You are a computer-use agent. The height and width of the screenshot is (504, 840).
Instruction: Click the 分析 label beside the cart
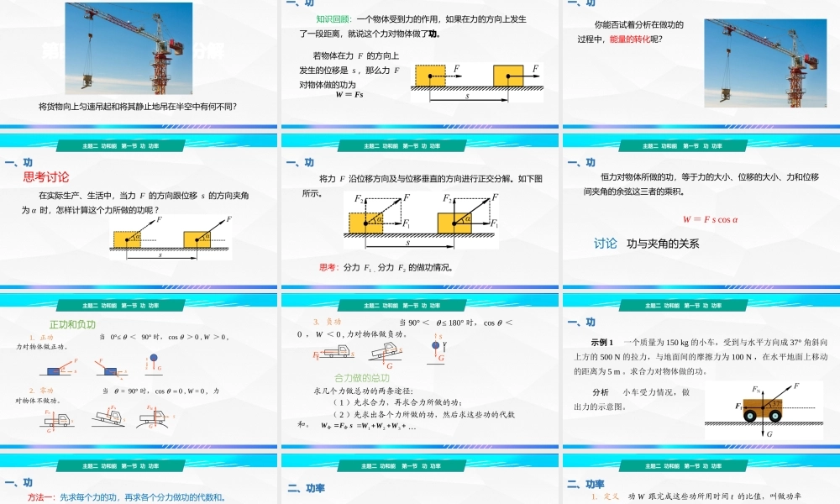(x=600, y=392)
